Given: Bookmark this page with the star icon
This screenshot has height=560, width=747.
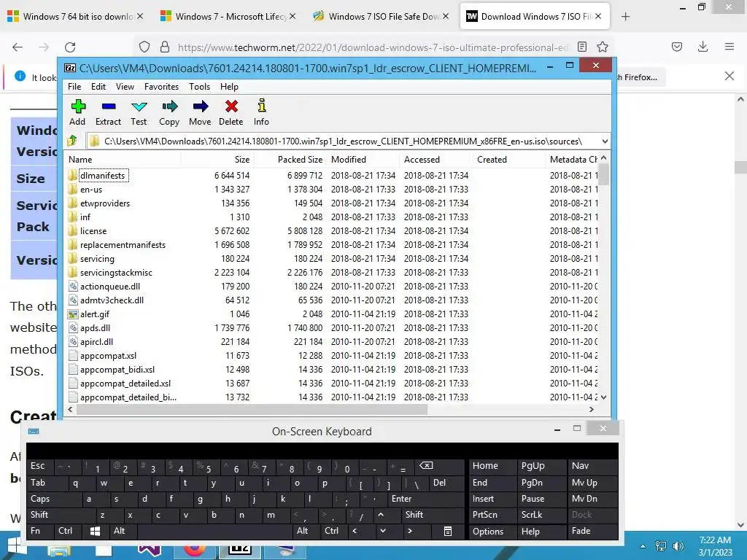Looking at the screenshot, I should click(602, 47).
